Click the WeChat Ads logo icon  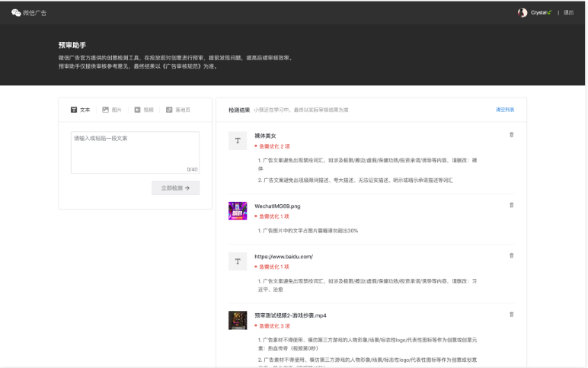click(x=16, y=13)
